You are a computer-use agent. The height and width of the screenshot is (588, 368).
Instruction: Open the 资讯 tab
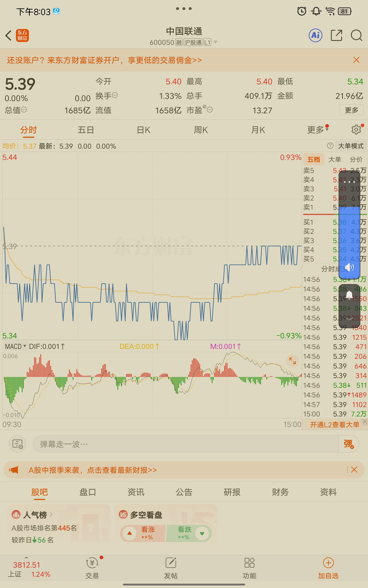(136, 492)
